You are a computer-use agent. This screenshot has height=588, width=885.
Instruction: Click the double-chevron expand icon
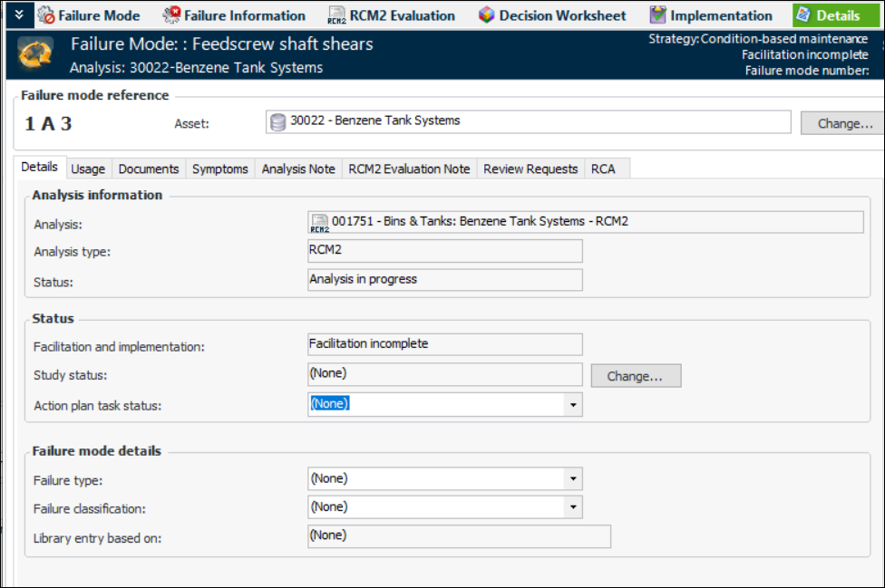coord(18,14)
